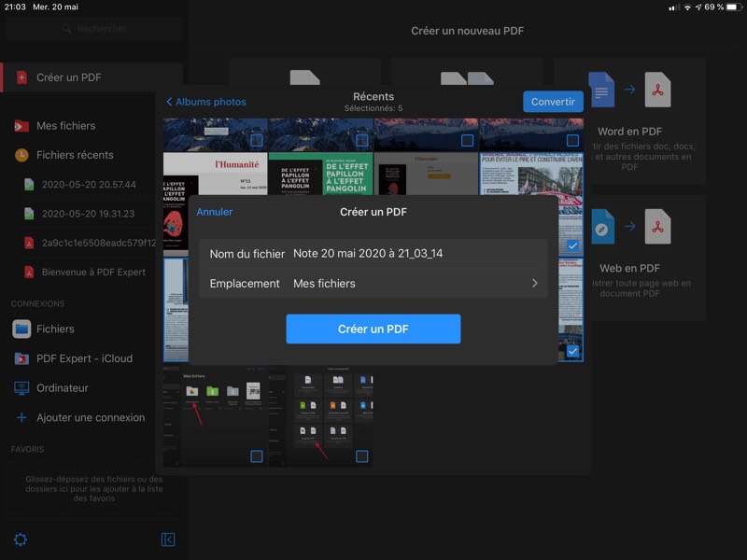Click the settings gear icon in sidebar
The height and width of the screenshot is (560, 747).
[20, 539]
